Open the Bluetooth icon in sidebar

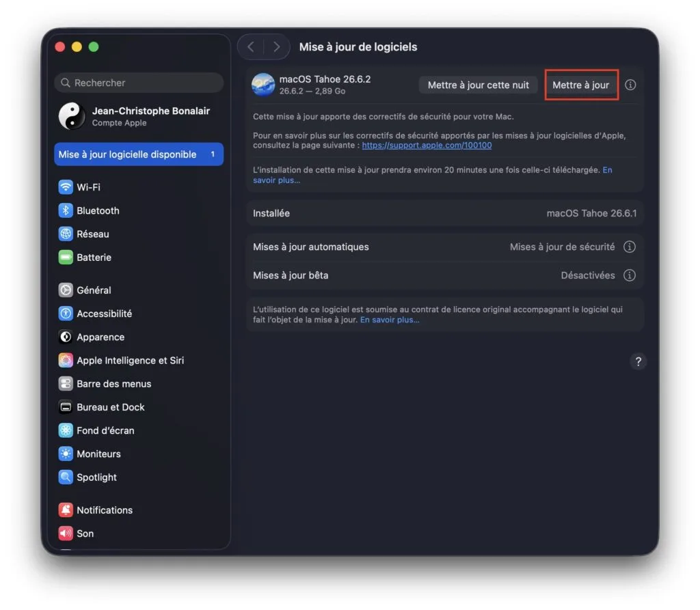point(66,210)
